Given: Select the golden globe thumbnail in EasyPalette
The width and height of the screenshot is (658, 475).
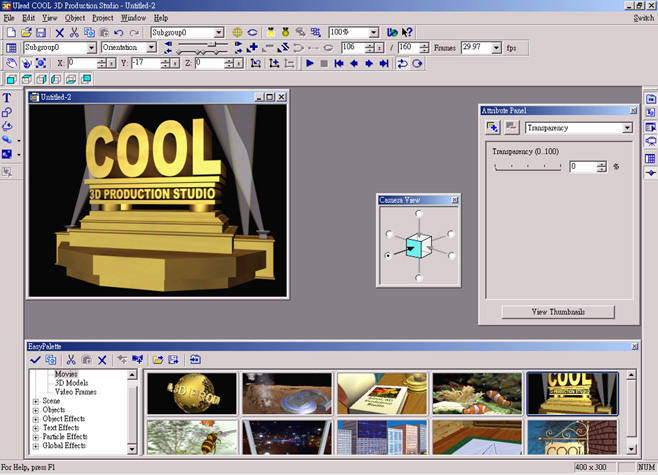Looking at the screenshot, I should tap(191, 392).
